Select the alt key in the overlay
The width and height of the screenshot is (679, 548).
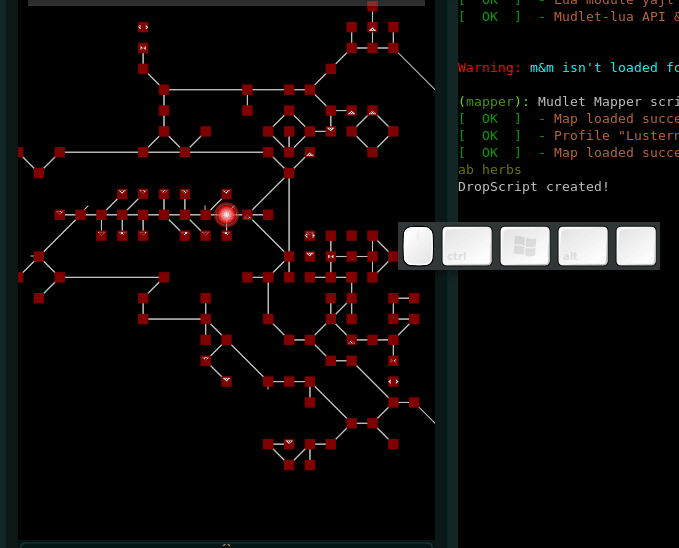pyautogui.click(x=583, y=246)
